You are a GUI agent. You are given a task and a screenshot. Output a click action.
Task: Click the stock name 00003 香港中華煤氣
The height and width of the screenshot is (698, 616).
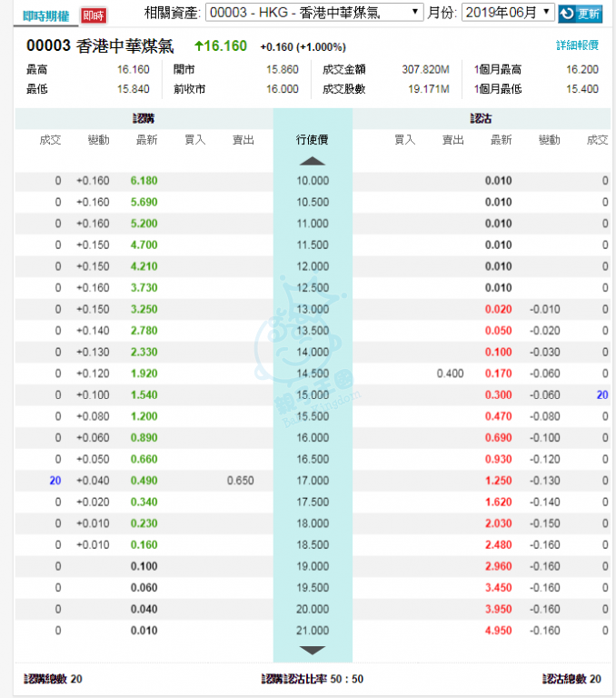(x=100, y=46)
